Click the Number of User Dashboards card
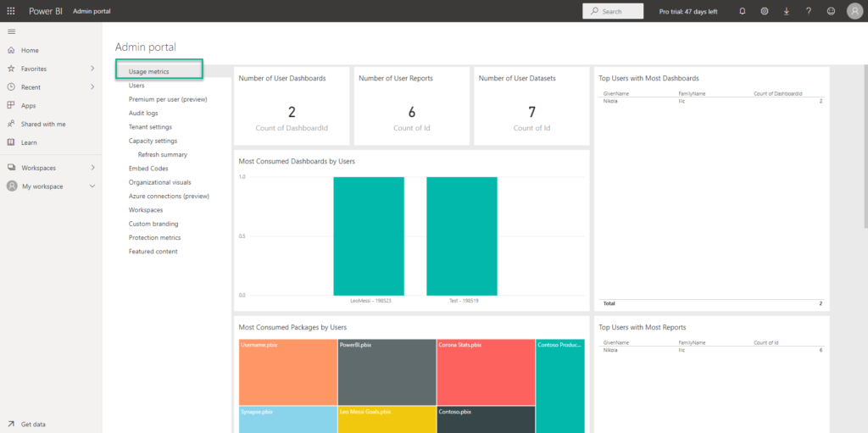This screenshot has height=433, width=868. pos(292,106)
